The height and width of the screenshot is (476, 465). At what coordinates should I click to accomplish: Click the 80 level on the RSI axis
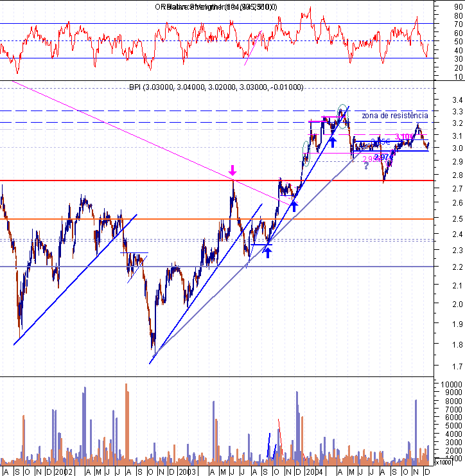click(x=459, y=15)
